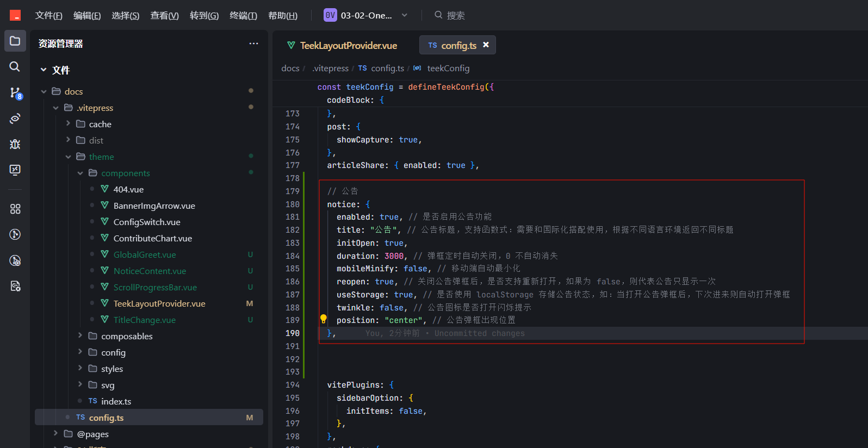This screenshot has width=868, height=448.
Task: Click the Vue file icon beside NoticeContent.vue
Action: 105,270
